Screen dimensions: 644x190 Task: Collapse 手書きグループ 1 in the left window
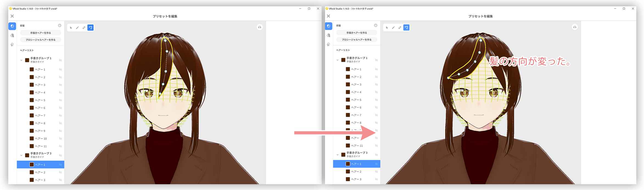pos(21,60)
